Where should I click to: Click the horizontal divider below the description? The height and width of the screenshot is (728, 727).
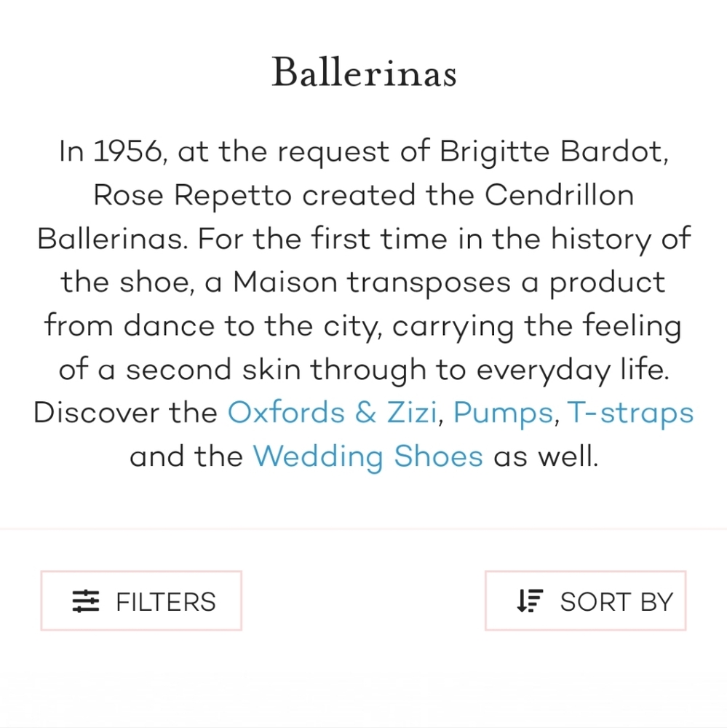pos(364,529)
